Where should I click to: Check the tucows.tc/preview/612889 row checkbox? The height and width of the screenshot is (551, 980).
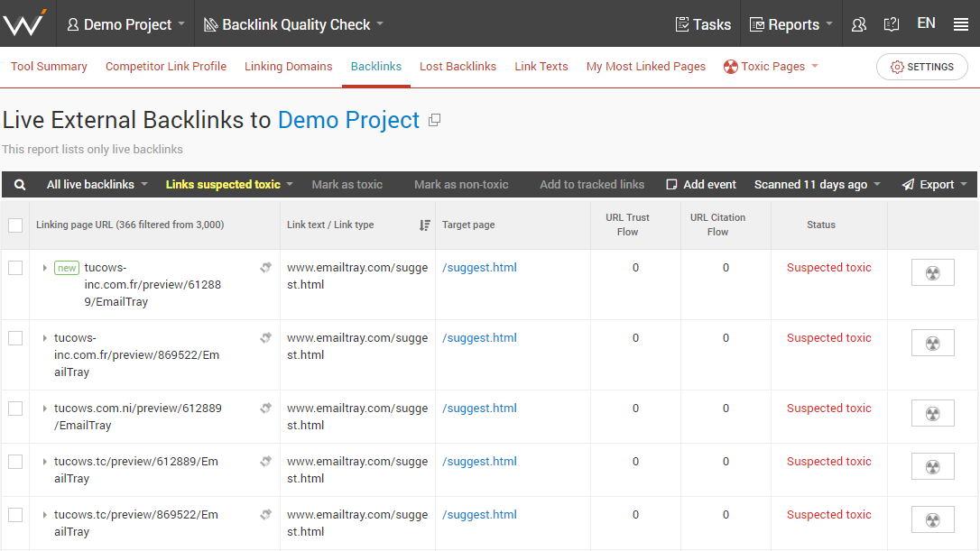coord(15,462)
